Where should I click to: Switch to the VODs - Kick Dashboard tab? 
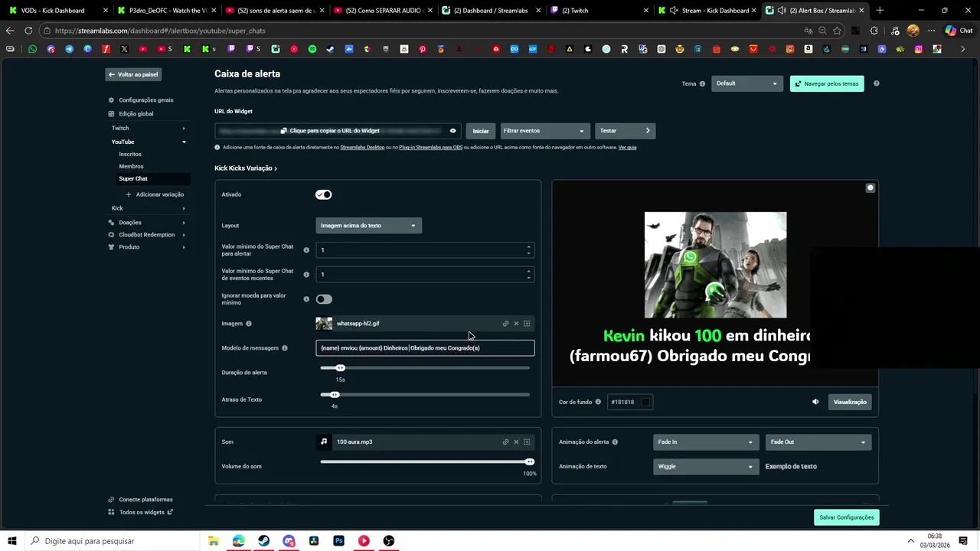[x=54, y=11]
